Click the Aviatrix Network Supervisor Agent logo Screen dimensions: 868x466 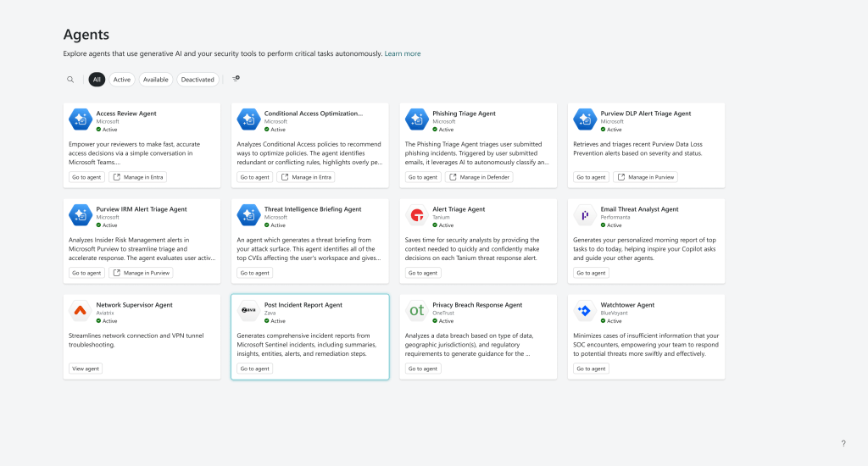81,311
